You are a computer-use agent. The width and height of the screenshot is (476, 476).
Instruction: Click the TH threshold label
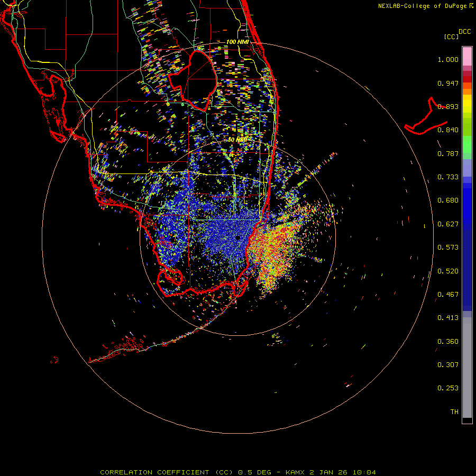pyautogui.click(x=454, y=412)
